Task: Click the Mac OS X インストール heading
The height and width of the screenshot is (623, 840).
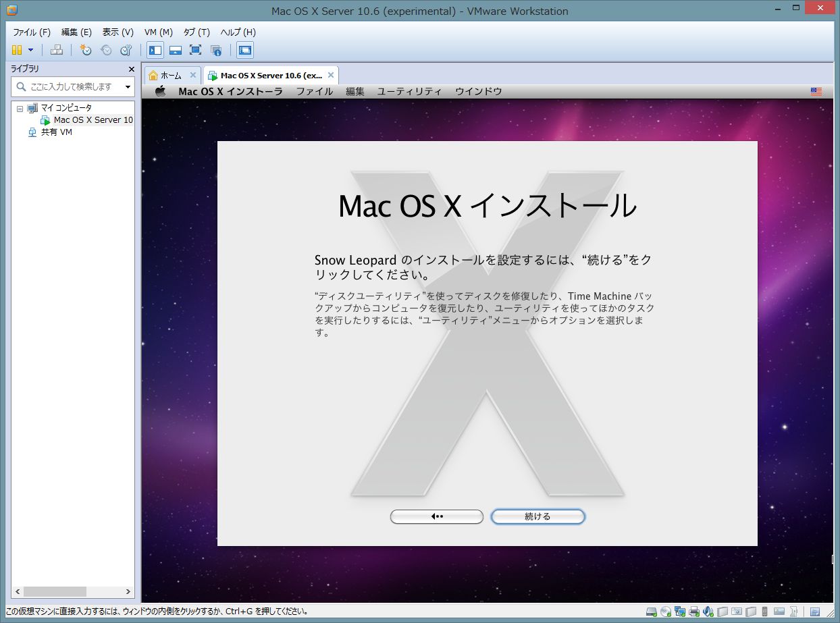Action: (x=487, y=205)
